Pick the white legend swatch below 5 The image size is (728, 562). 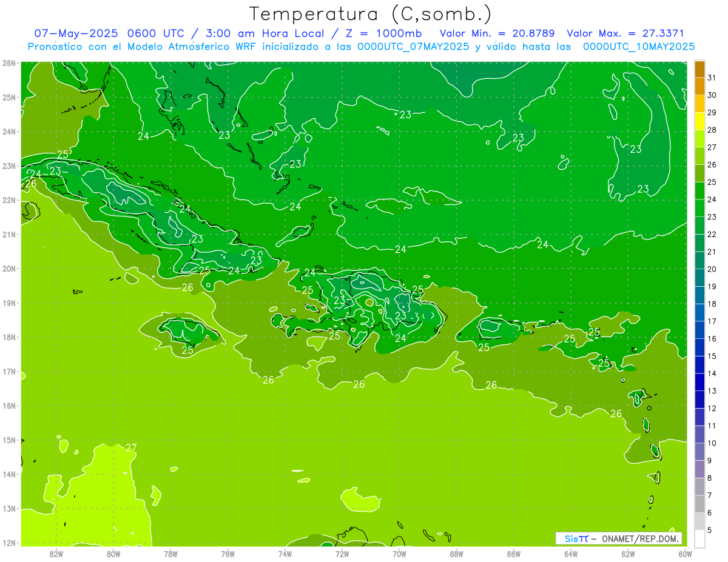click(699, 539)
